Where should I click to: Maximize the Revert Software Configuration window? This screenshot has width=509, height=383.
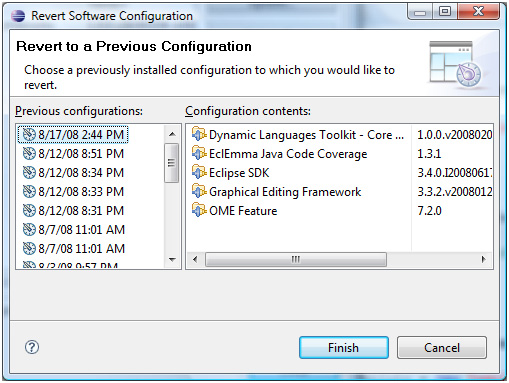pyautogui.click(x=445, y=12)
